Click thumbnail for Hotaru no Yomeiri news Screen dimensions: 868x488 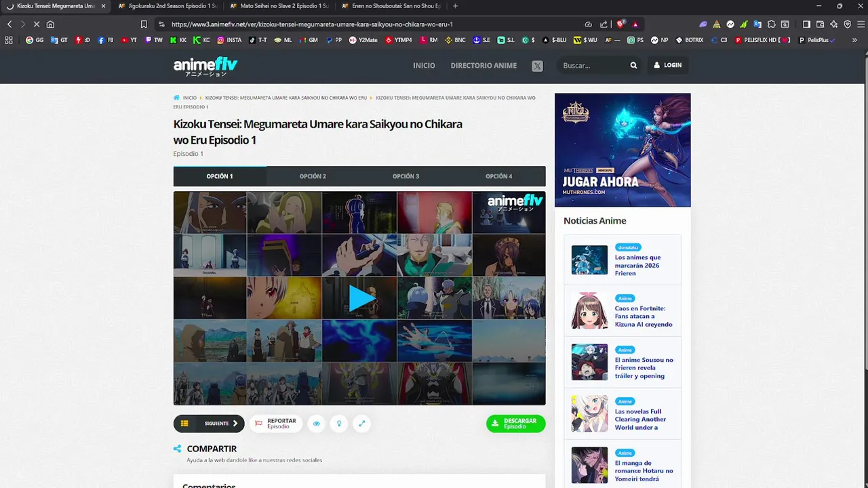[x=589, y=465]
